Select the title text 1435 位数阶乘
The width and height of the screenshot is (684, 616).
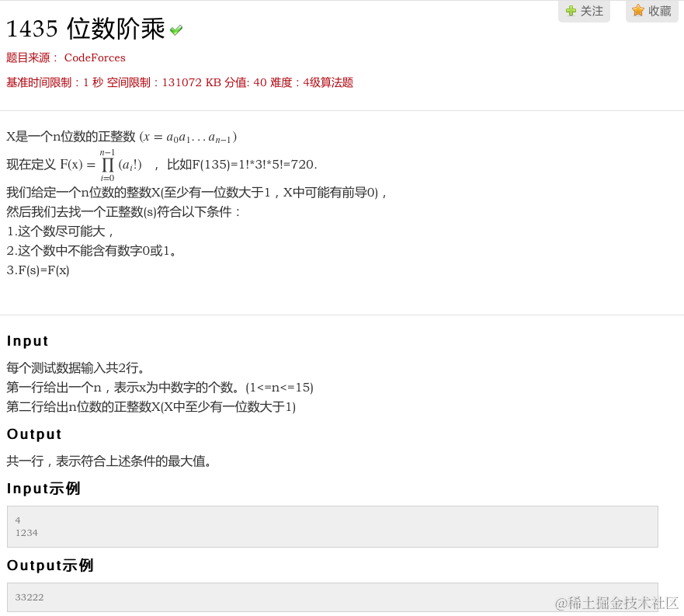[85, 29]
